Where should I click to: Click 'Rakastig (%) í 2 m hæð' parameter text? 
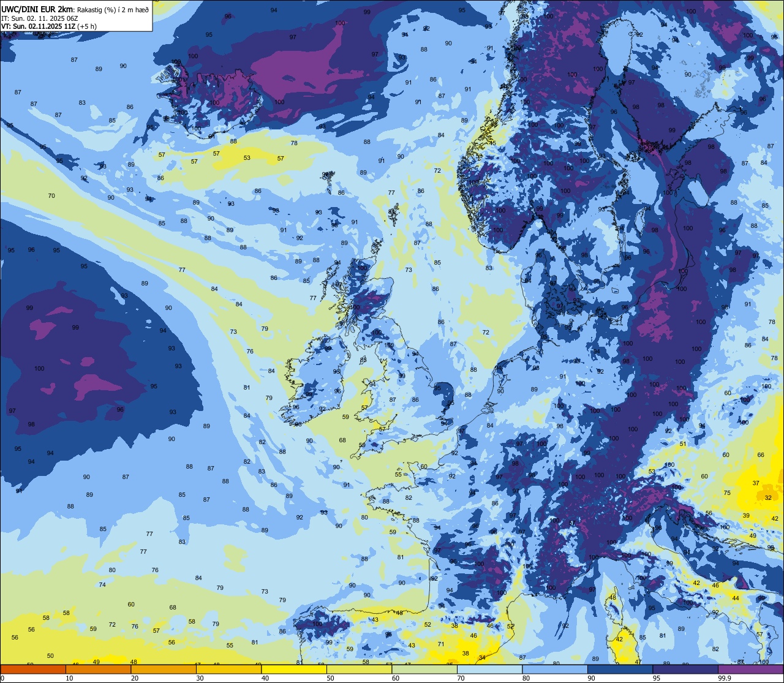click(x=113, y=10)
